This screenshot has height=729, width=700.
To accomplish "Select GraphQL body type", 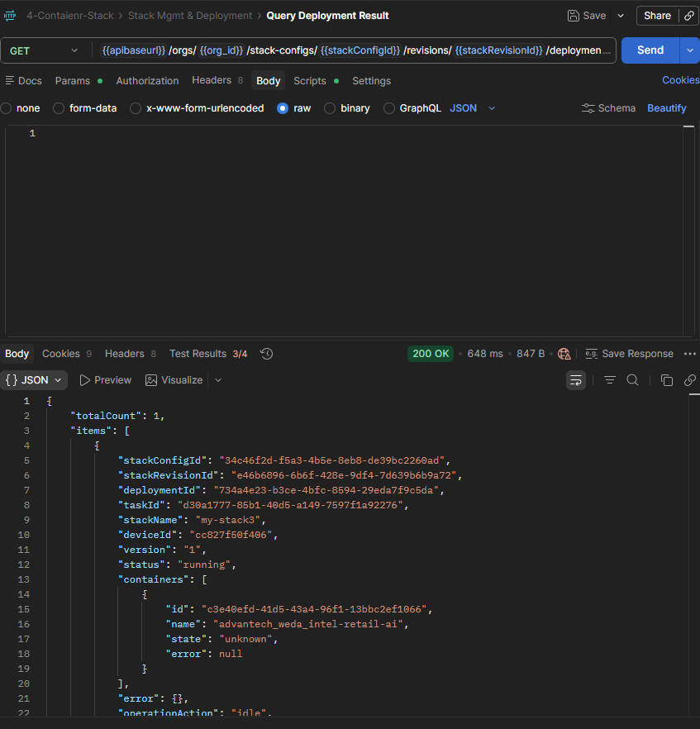I will [x=389, y=108].
